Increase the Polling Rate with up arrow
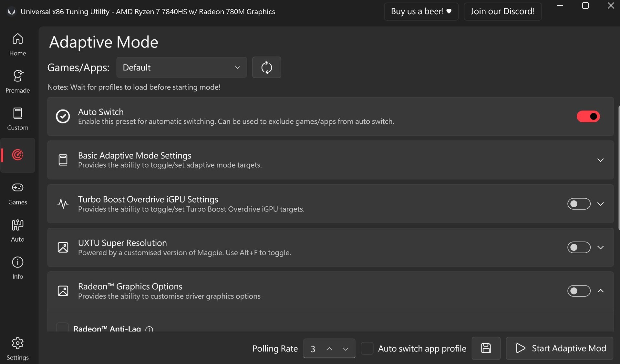Viewport: 620px width, 364px height. [329, 349]
